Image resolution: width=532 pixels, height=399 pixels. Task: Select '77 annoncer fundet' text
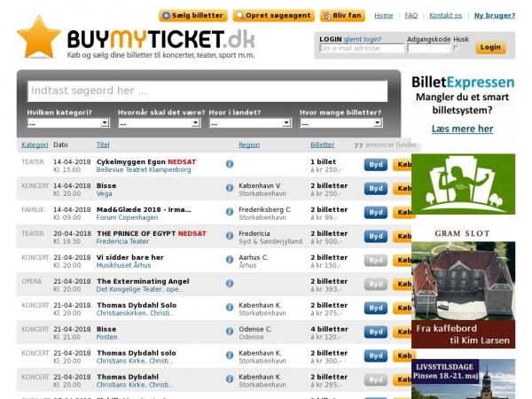point(385,145)
